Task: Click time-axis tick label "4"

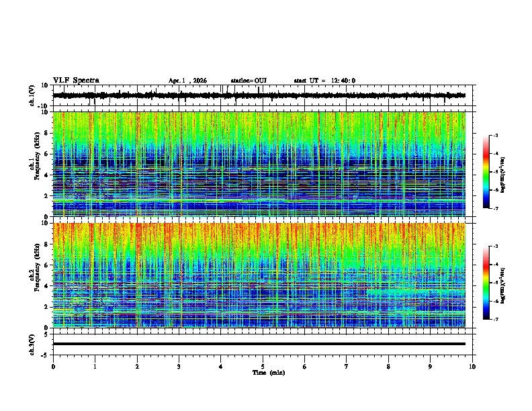Action: (x=221, y=367)
